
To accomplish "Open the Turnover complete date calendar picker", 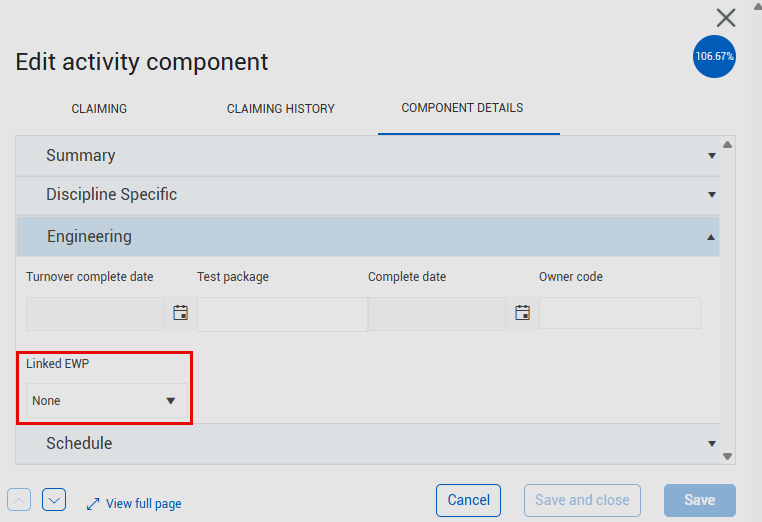I will (181, 313).
